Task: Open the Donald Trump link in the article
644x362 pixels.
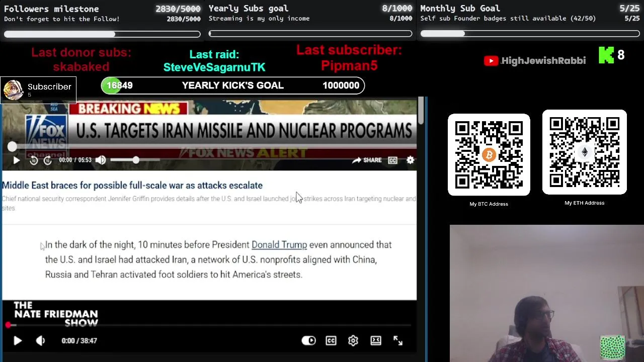Action: click(279, 245)
